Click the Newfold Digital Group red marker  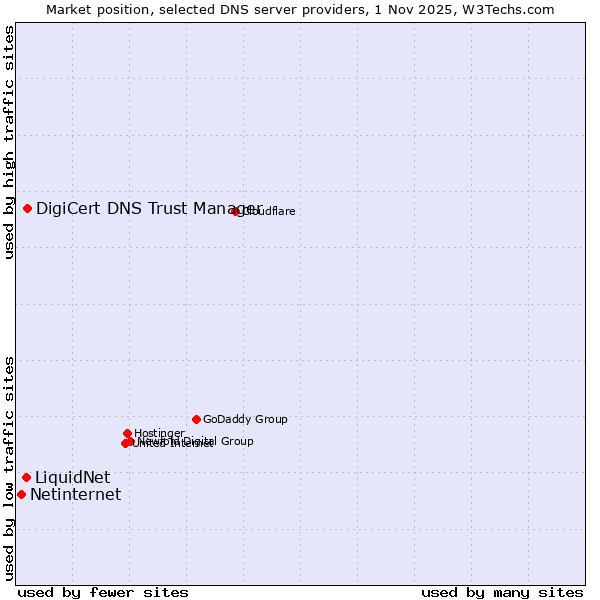131,441
